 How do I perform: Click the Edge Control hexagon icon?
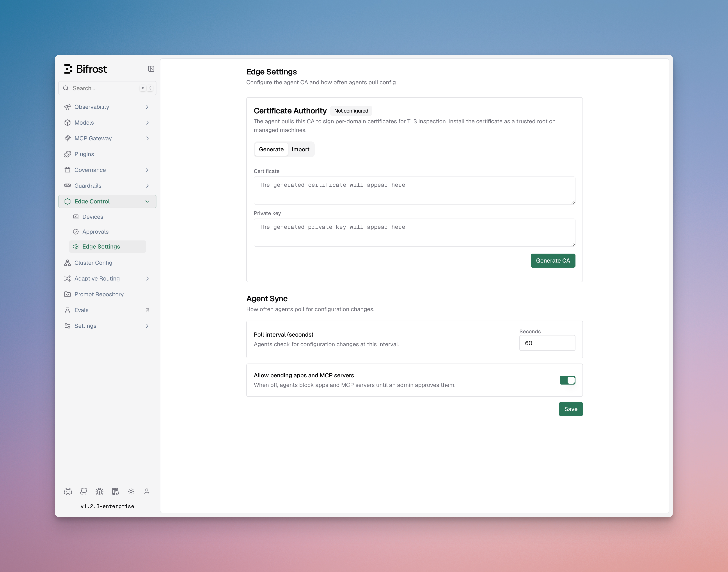point(67,201)
